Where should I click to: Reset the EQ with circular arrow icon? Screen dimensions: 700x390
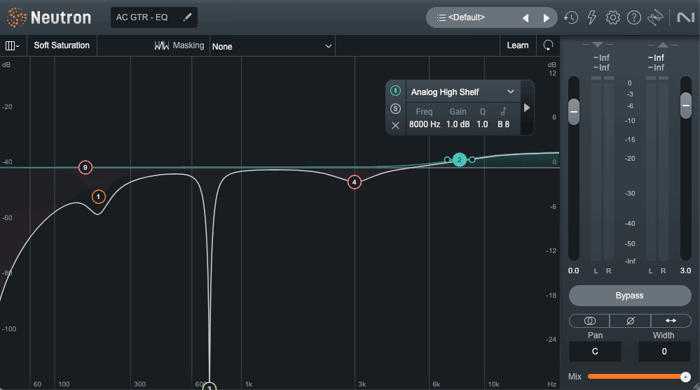tap(548, 45)
